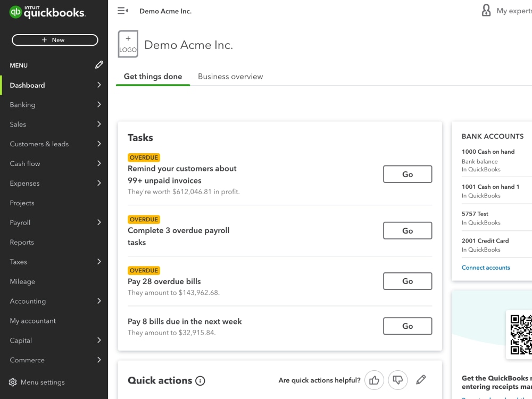
Task: Switch to the Business overview tab
Action: point(230,77)
